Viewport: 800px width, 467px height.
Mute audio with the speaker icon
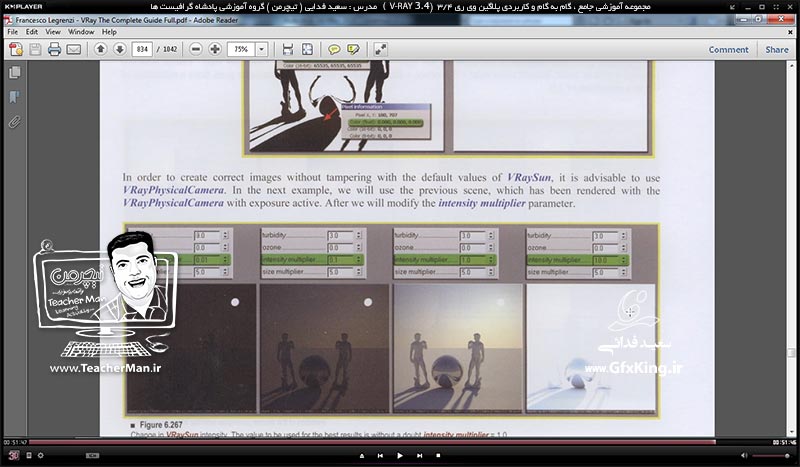pos(744,455)
